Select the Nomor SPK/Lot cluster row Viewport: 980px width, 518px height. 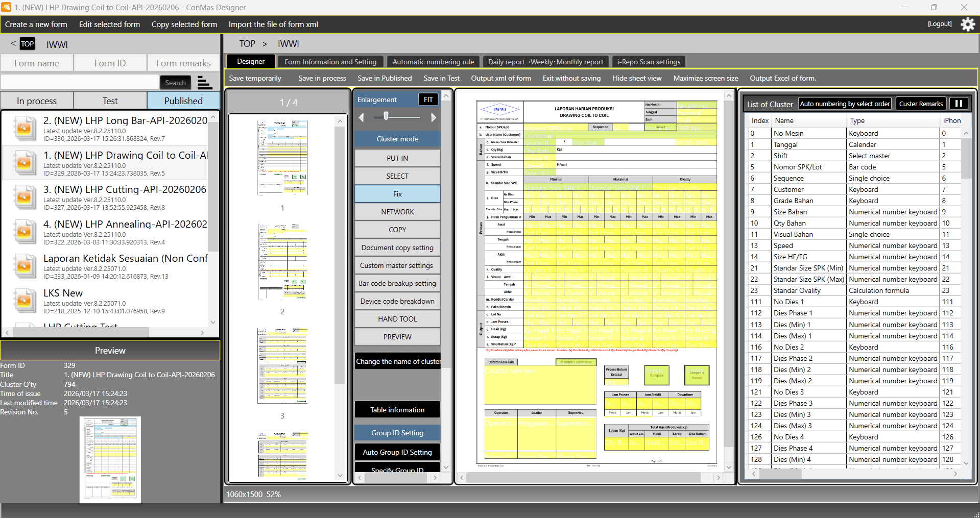point(854,167)
